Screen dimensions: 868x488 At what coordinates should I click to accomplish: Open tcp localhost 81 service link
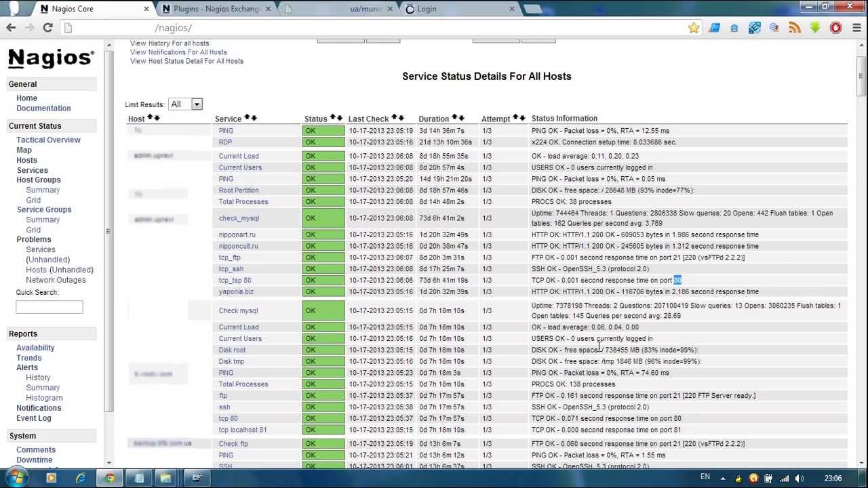pos(243,430)
